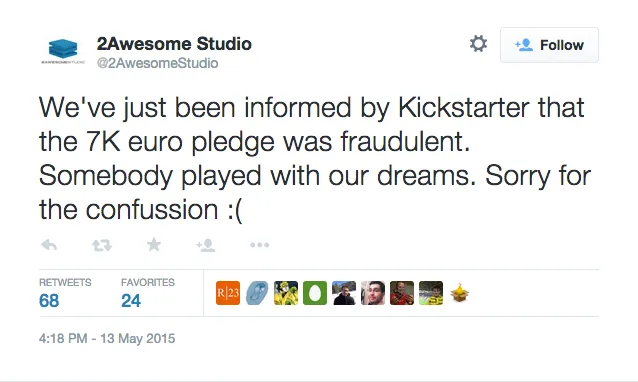
Task: Favorite the tweet with star icon
Action: coord(154,244)
